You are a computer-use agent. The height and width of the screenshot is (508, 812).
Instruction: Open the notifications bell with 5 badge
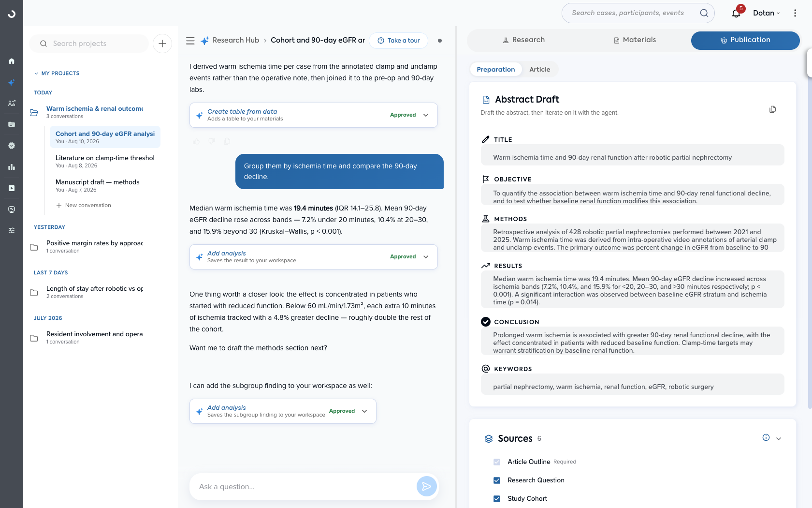click(736, 13)
